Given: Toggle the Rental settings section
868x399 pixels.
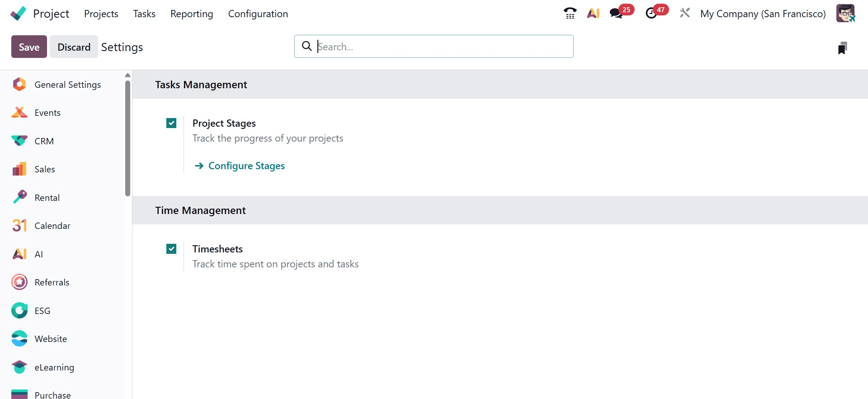Looking at the screenshot, I should coord(47,197).
